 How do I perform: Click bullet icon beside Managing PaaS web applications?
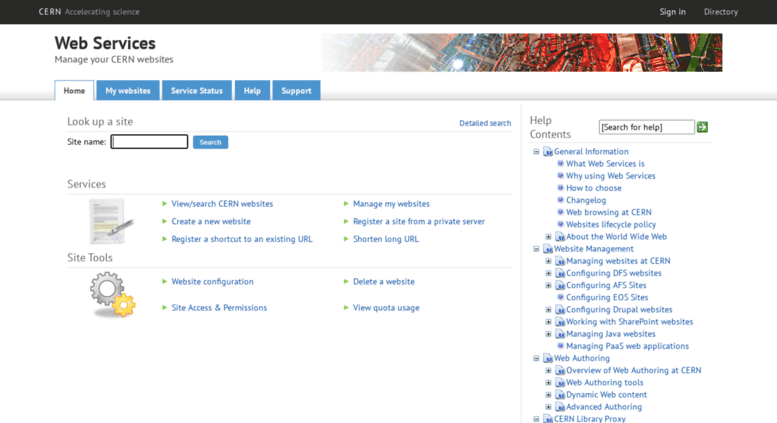coord(560,346)
